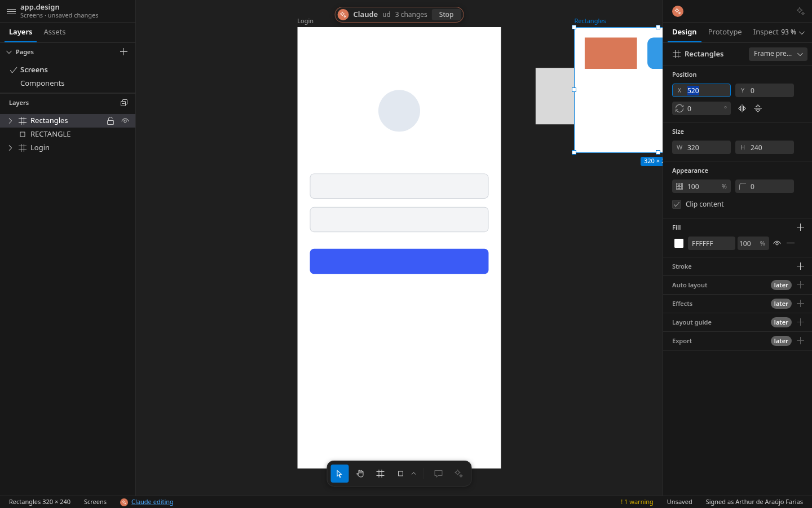
Task: Select the Components page
Action: (x=42, y=84)
